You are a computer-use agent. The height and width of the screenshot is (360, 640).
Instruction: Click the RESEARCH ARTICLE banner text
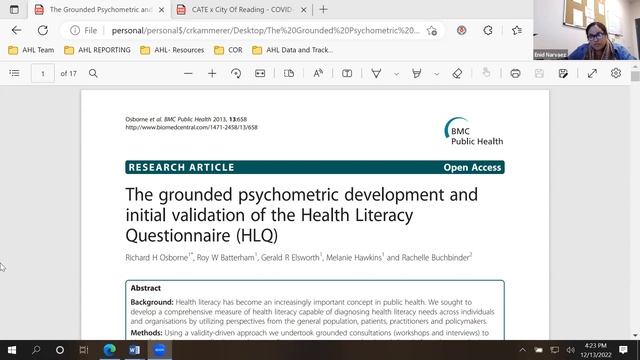(x=182, y=167)
